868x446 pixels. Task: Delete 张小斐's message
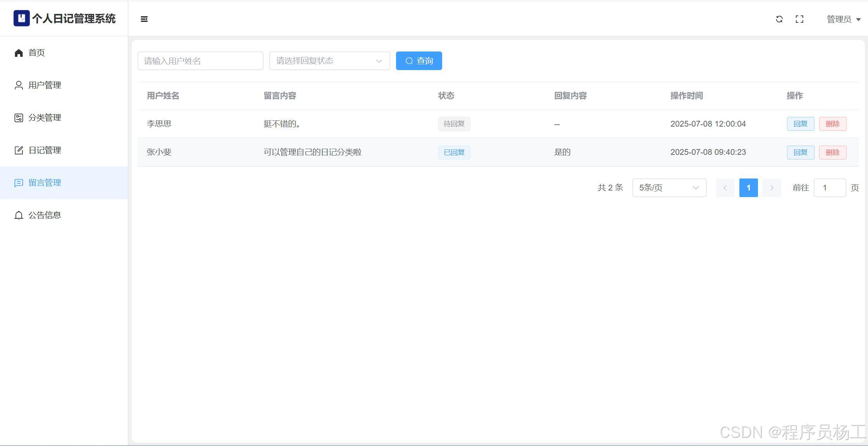tap(832, 153)
